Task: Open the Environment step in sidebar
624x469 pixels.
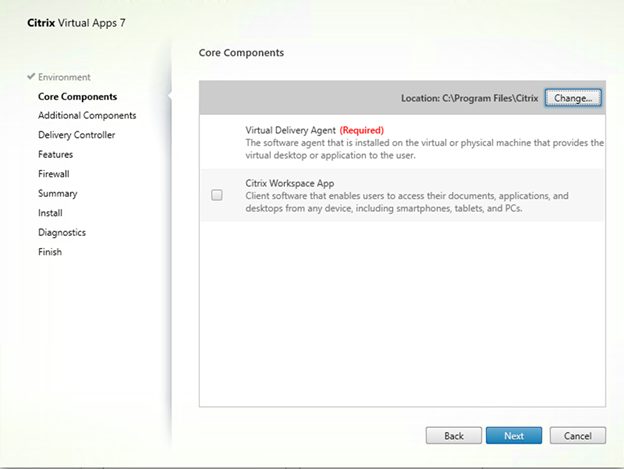Action: pos(64,77)
